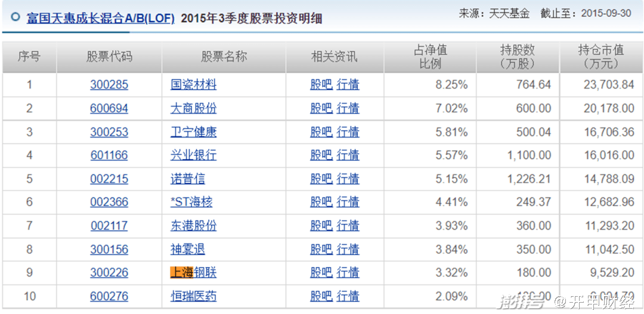Open 行情 for 大商股份
Screen dimensions: 644x314
tap(348, 108)
